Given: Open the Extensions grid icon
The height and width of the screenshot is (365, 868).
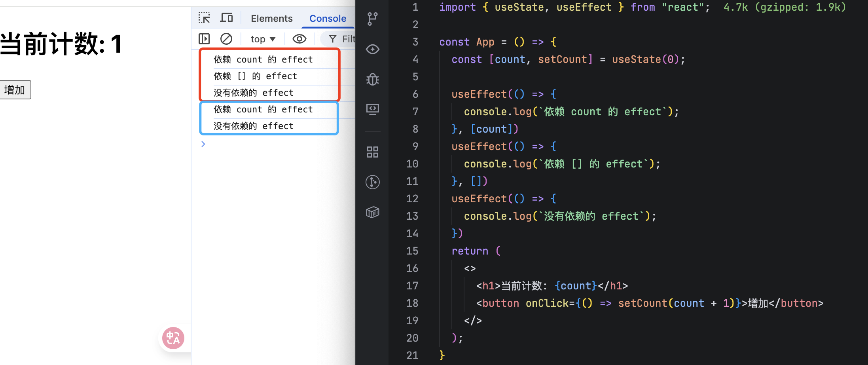Looking at the screenshot, I should coord(372,152).
